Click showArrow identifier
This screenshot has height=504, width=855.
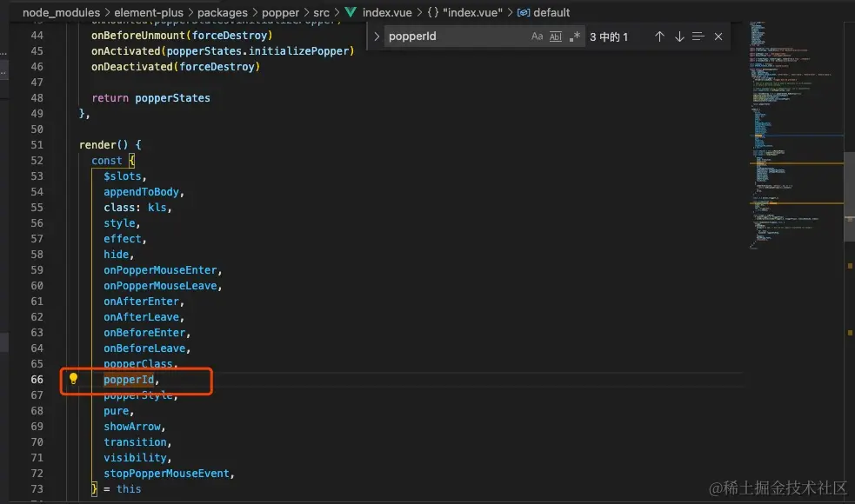click(x=132, y=427)
